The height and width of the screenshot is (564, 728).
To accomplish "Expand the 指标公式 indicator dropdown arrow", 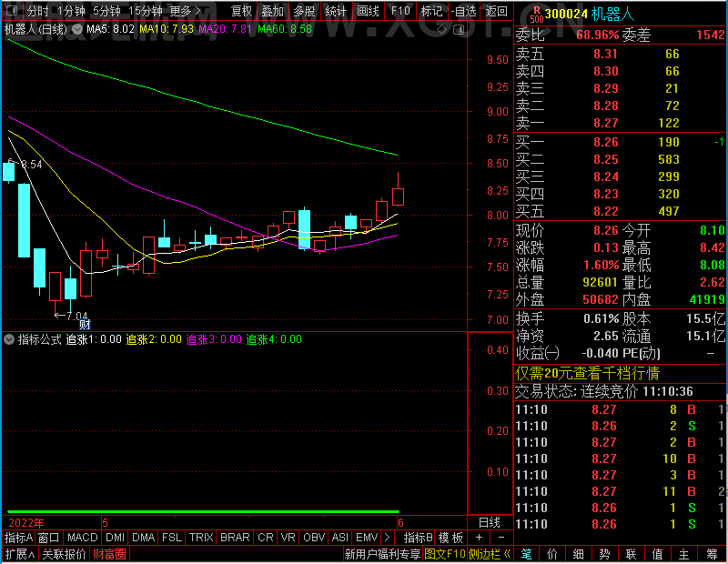I will pos(9,339).
